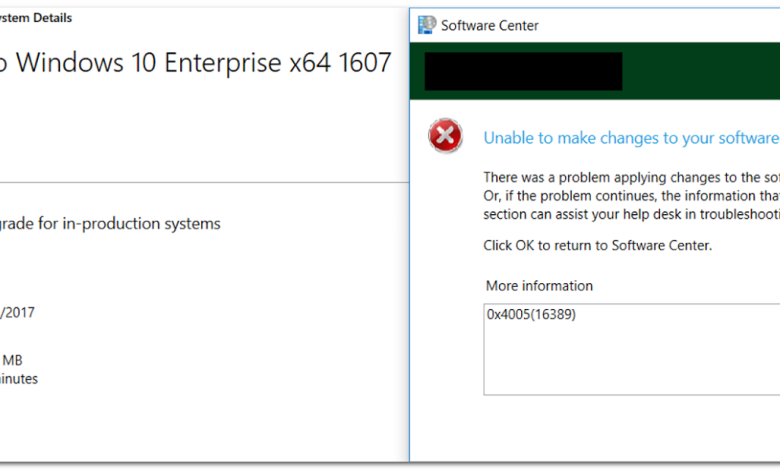The width and height of the screenshot is (780, 470).
Task: Click the 0x4005(16389) error code text
Action: tap(531, 314)
